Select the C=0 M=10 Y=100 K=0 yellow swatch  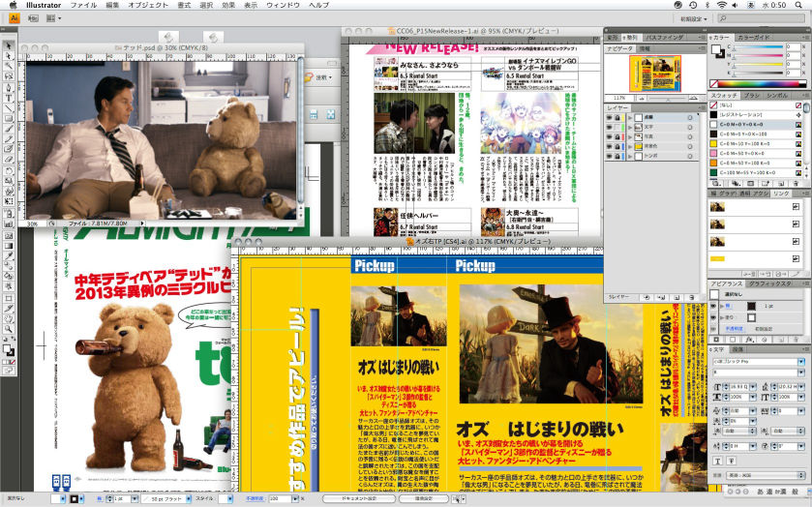pyautogui.click(x=755, y=143)
